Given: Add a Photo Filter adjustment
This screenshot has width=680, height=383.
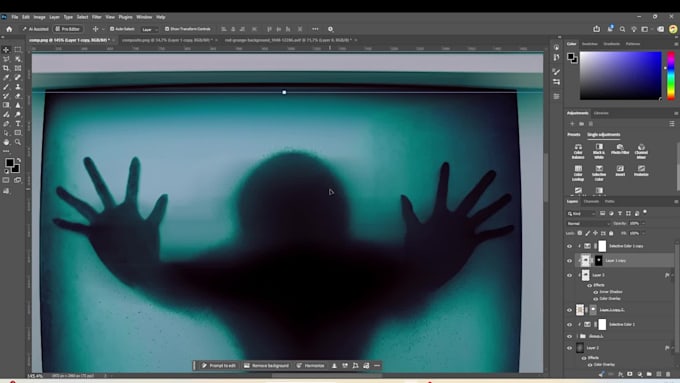Looking at the screenshot, I should [620, 149].
